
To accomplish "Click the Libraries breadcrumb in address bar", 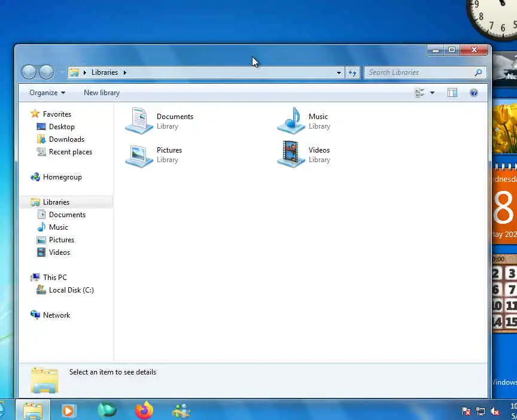I will [105, 72].
